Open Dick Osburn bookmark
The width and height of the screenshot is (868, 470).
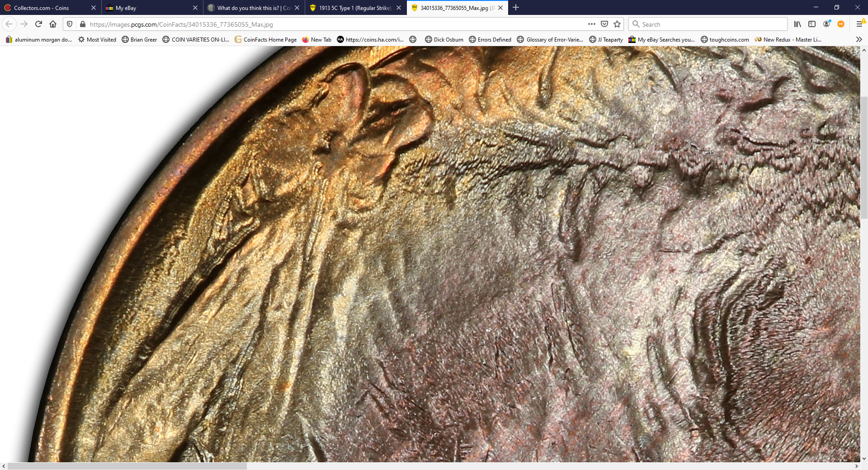pyautogui.click(x=444, y=39)
